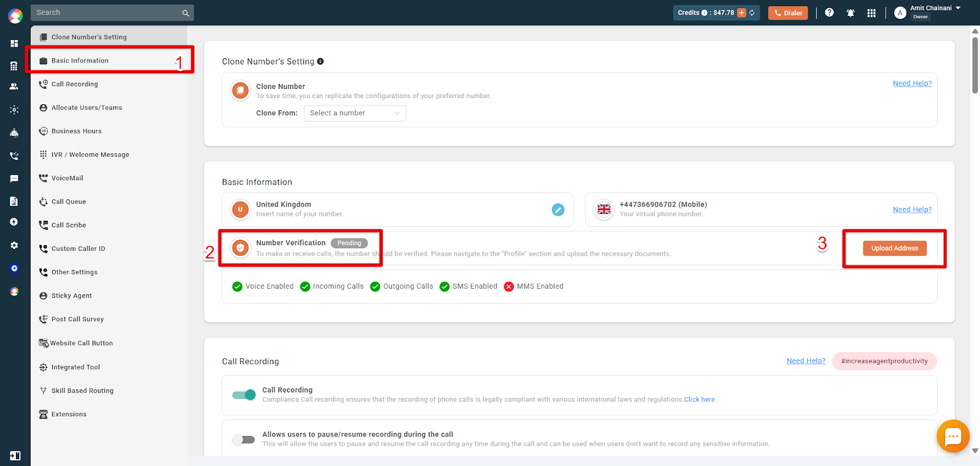Open Sticky Agent section
Image resolution: width=980 pixels, height=466 pixels.
point(109,296)
